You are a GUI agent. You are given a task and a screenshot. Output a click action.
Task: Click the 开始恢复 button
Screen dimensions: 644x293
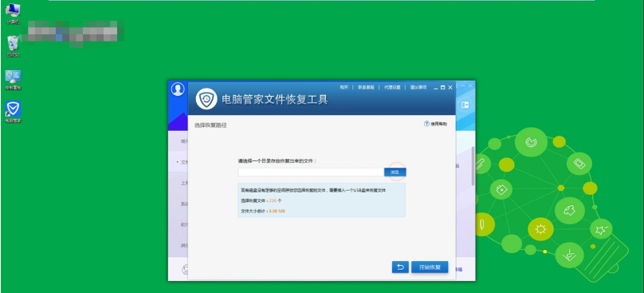pos(430,267)
